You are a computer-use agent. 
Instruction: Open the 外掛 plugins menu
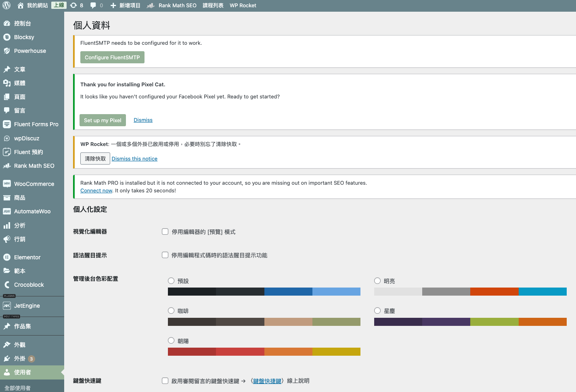click(20, 359)
